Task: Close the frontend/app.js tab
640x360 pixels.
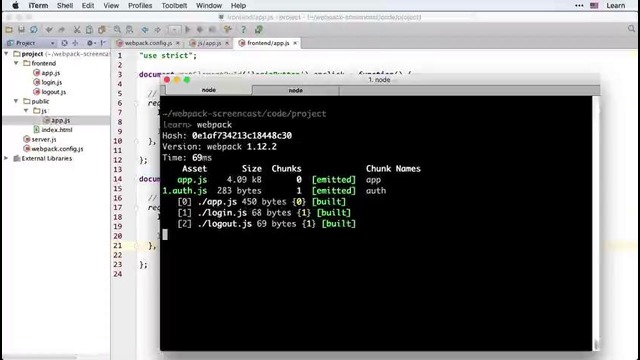Action: point(295,43)
